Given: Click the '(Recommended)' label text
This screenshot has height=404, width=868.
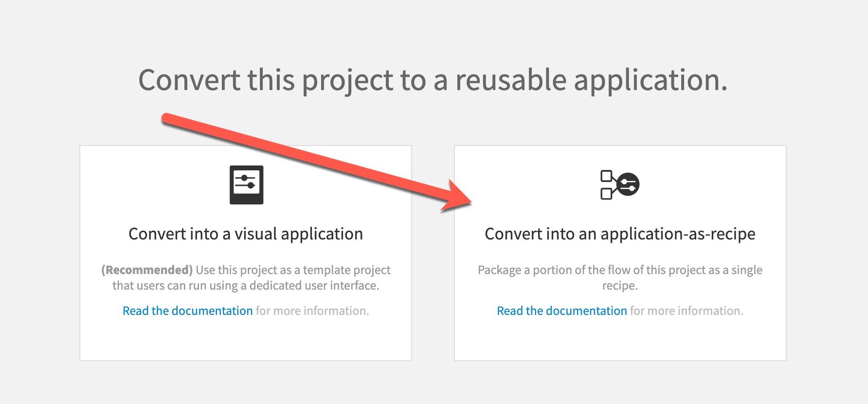Looking at the screenshot, I should pos(147,270).
